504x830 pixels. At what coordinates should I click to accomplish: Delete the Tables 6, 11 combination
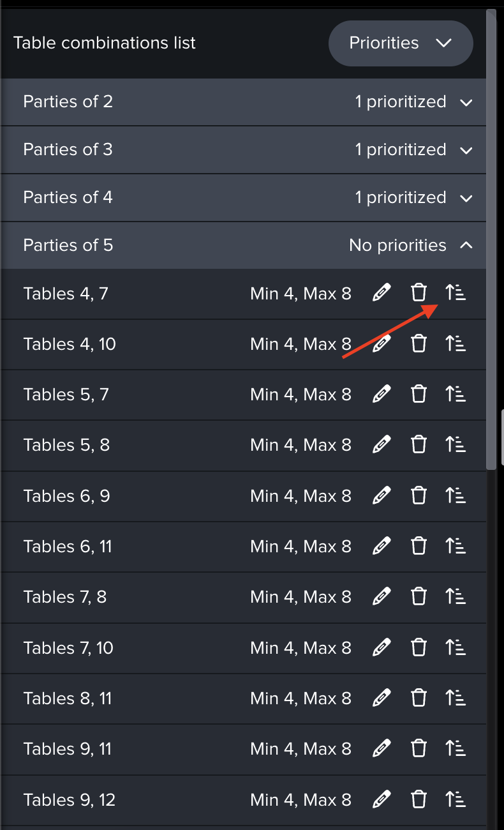click(x=419, y=546)
